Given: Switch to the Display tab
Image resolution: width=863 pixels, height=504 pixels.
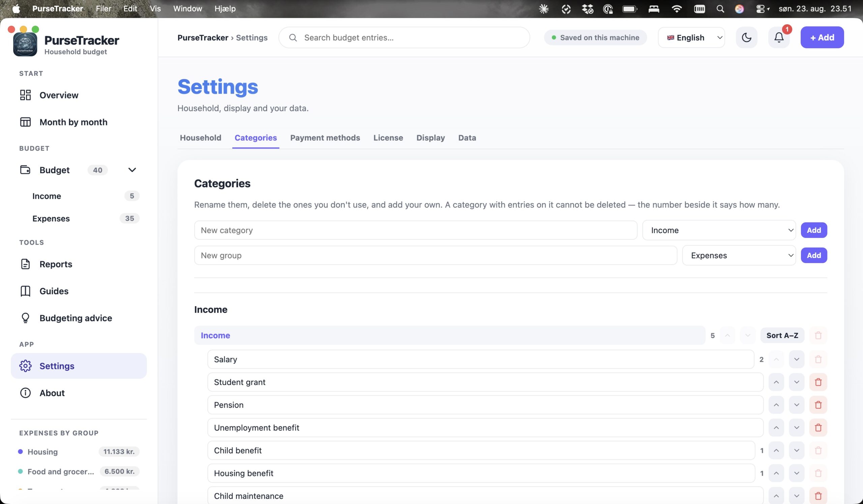Looking at the screenshot, I should click(430, 138).
